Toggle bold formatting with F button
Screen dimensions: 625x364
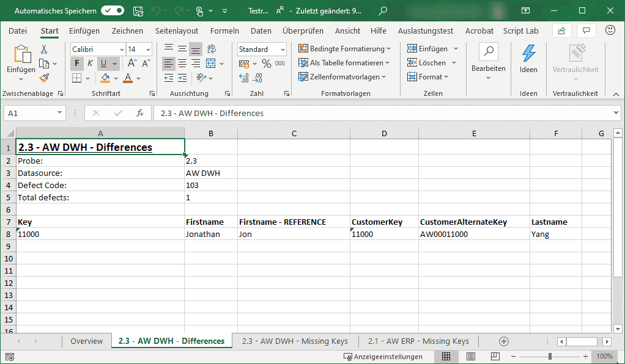pos(76,64)
